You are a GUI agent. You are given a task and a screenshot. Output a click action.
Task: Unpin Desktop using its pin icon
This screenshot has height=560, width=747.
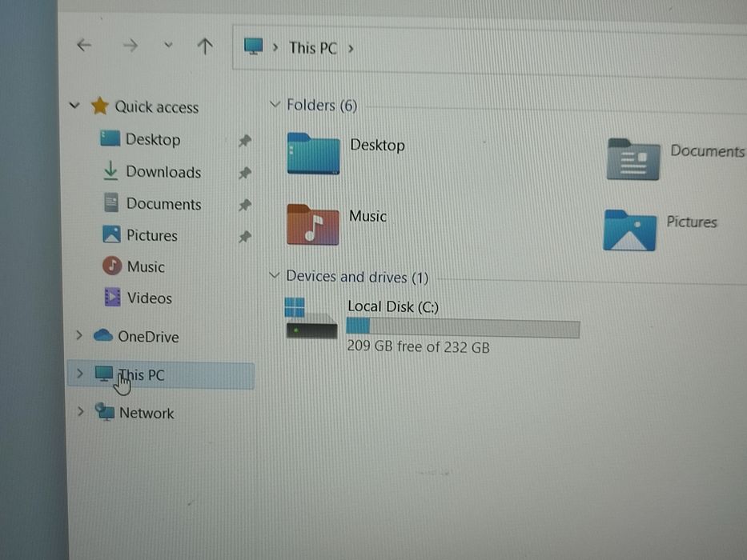244,141
